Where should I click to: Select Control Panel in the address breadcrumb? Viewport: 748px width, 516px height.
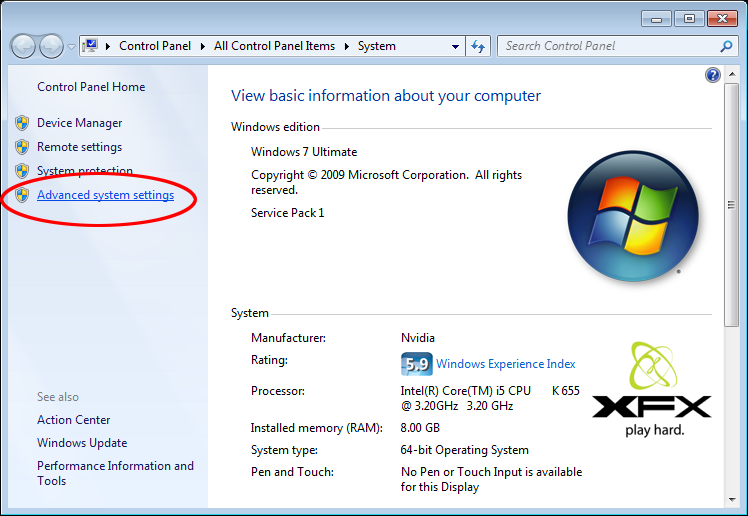tap(155, 46)
